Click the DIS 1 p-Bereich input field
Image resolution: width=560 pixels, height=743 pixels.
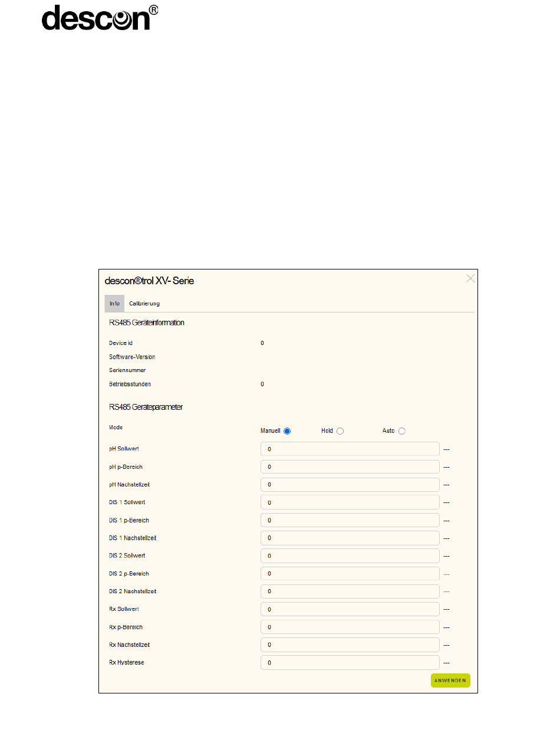click(350, 520)
